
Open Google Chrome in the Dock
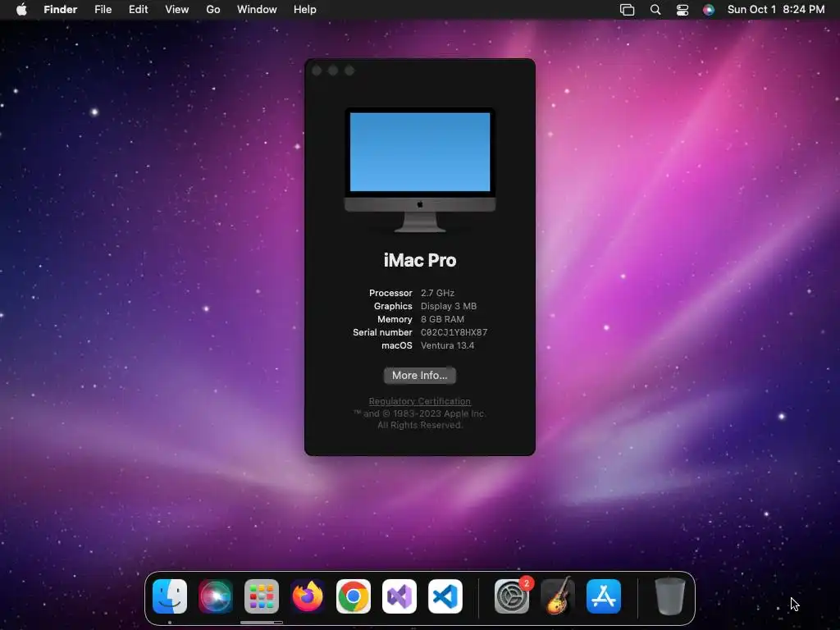(x=354, y=596)
